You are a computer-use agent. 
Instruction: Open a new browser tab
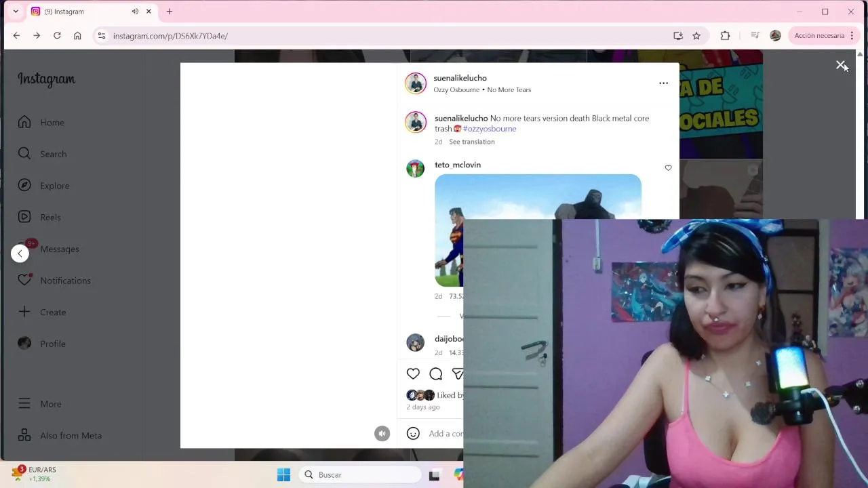click(x=170, y=12)
